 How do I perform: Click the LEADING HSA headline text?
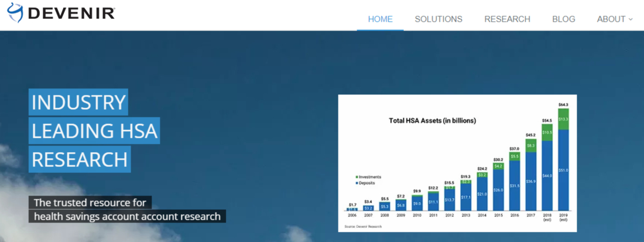[94, 131]
